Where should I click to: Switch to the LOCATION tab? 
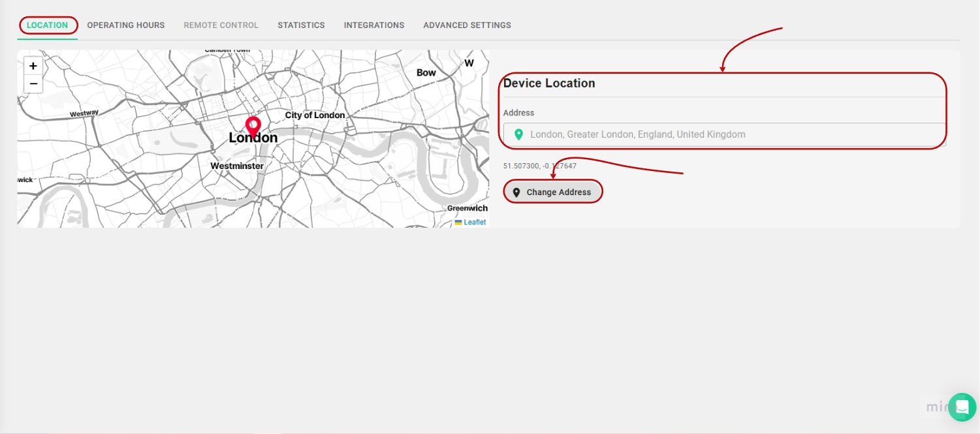point(48,25)
